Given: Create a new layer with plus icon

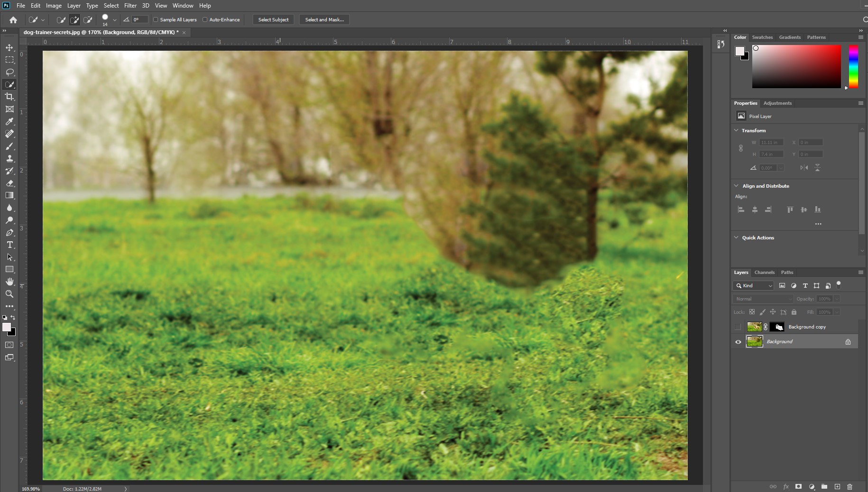Looking at the screenshot, I should pyautogui.click(x=837, y=487).
